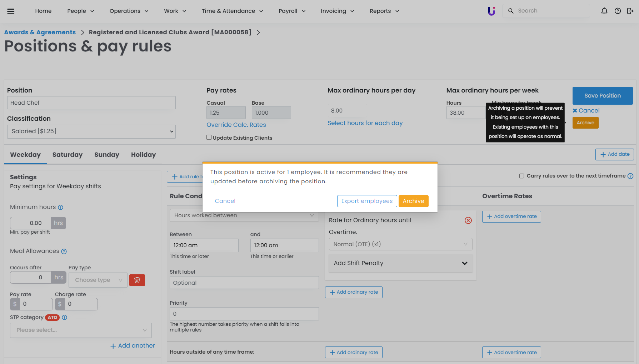
Task: Click the Shift label input field
Action: pyautogui.click(x=244, y=283)
